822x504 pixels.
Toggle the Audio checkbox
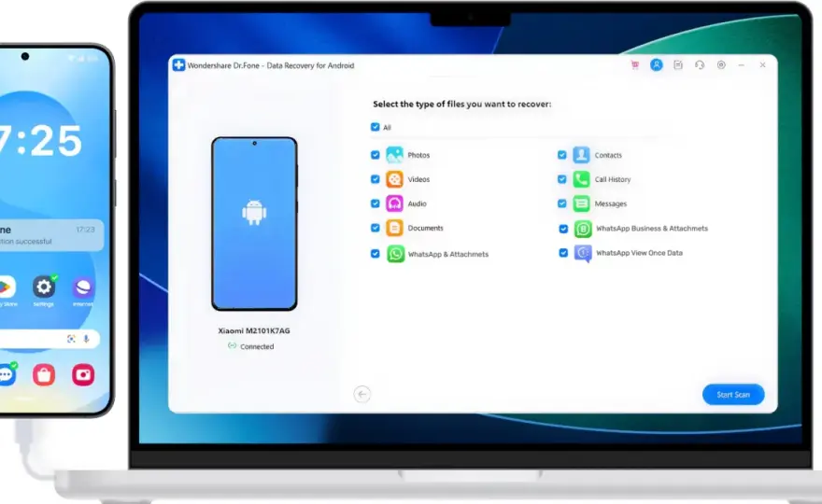coord(375,203)
